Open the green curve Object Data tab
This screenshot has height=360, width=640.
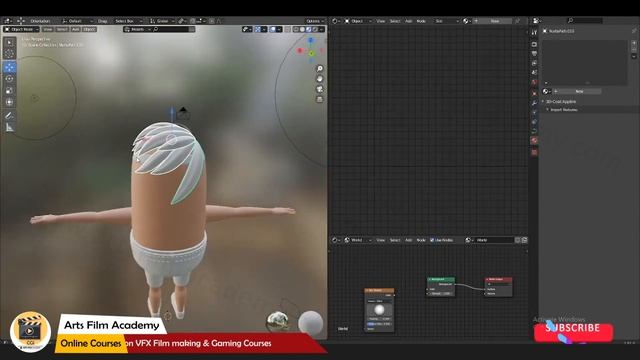pos(534,131)
